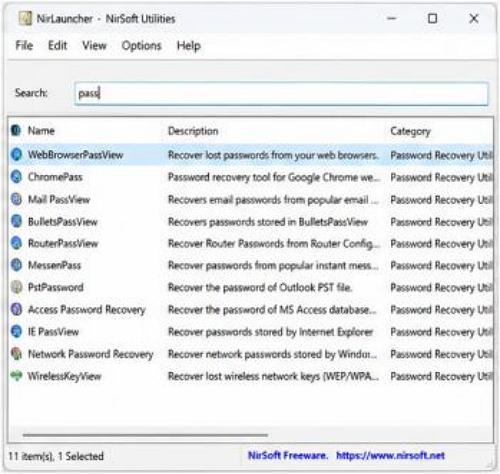Select the PstPassword name
Screen dimensions: 500x474
(56, 287)
